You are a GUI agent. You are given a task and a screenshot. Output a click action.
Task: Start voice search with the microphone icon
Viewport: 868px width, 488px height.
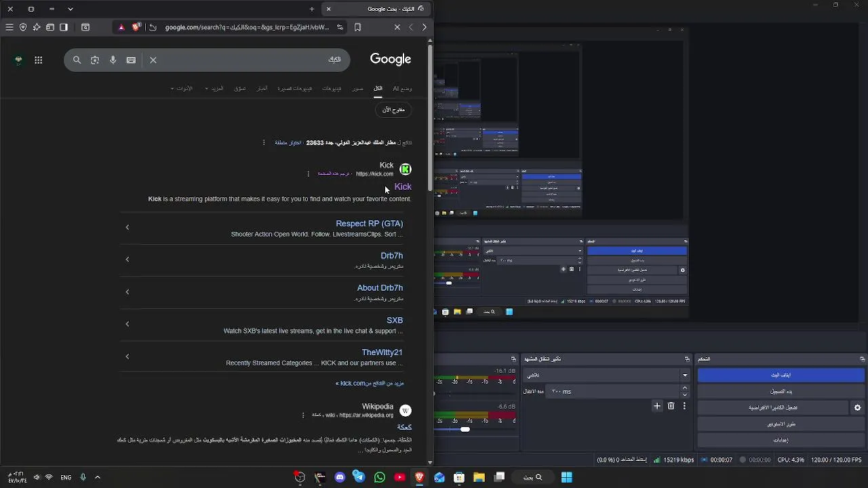pyautogui.click(x=113, y=60)
